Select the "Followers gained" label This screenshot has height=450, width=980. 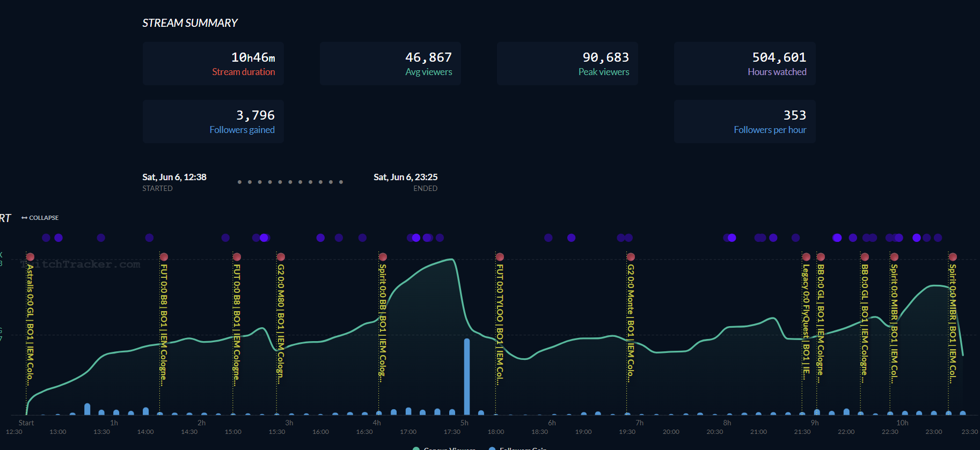click(242, 130)
